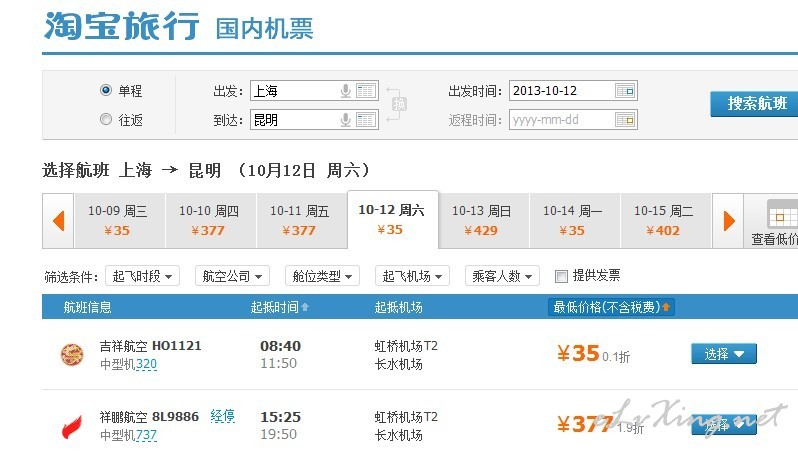Select the 10-13 周日 date tab

[x=483, y=221]
